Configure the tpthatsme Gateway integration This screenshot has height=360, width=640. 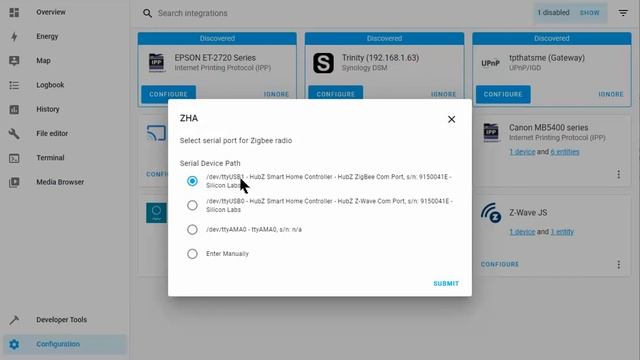(503, 94)
